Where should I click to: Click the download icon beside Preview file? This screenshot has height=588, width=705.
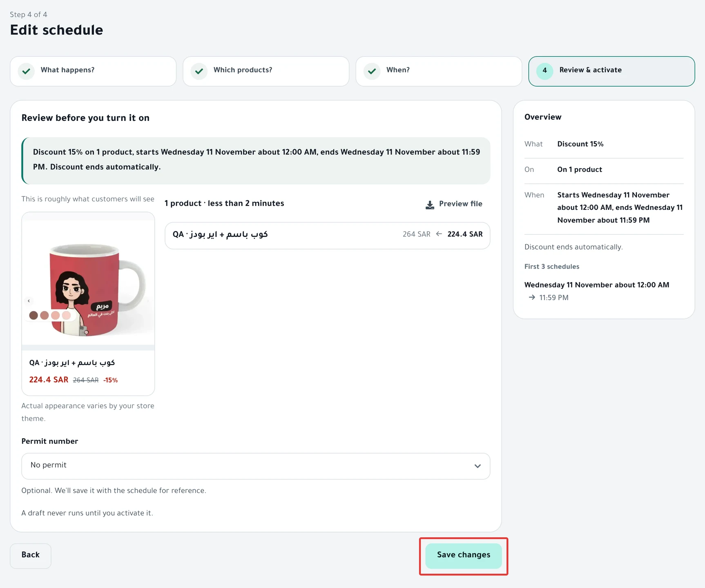430,205
